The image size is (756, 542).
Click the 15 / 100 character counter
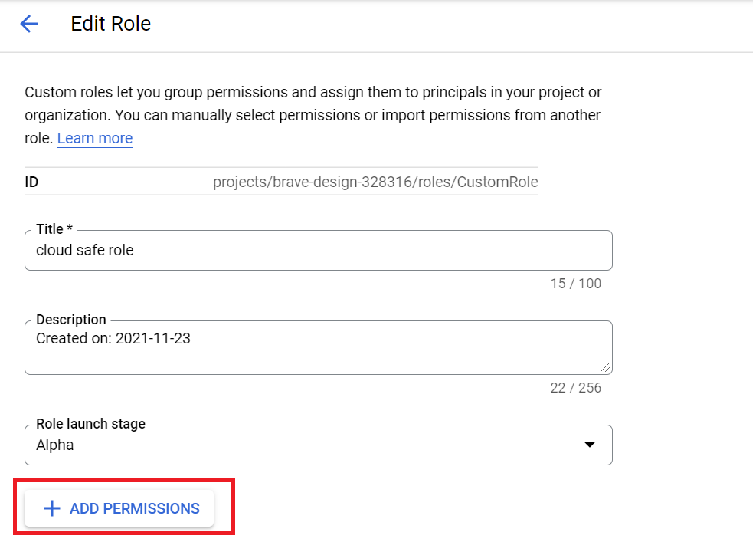pos(576,284)
